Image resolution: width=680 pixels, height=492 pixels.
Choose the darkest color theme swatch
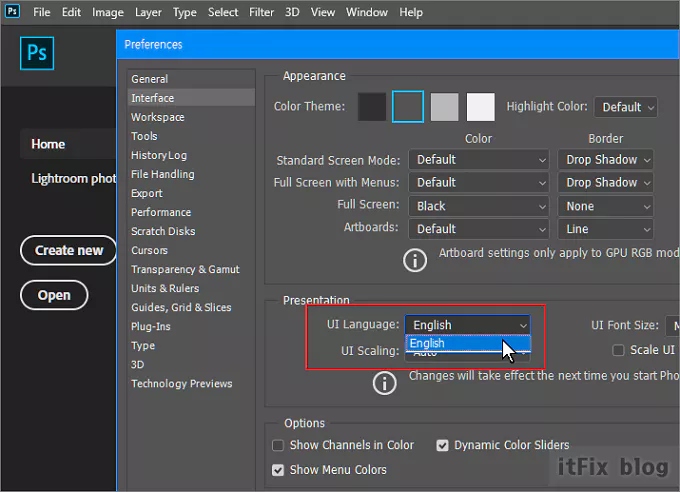click(x=372, y=107)
